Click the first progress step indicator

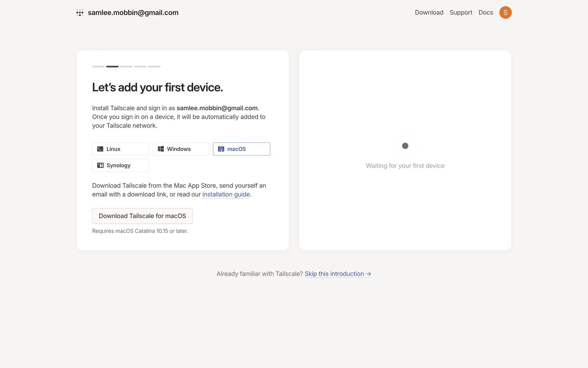click(98, 67)
